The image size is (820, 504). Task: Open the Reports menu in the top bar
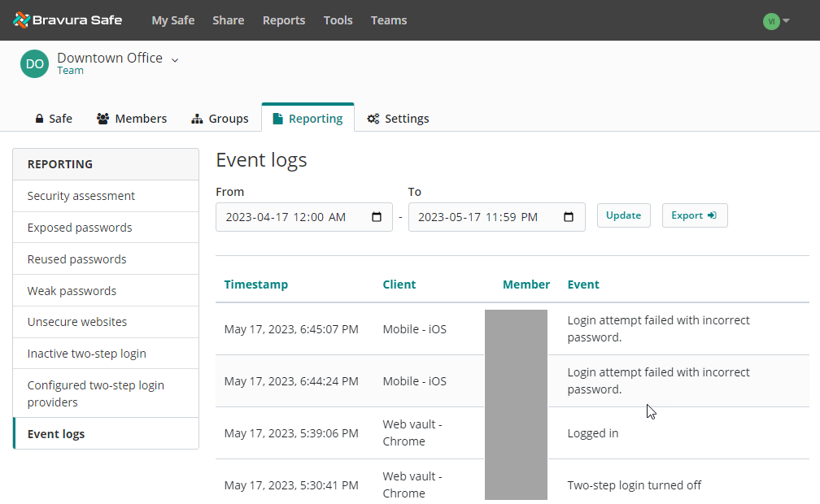tap(283, 20)
